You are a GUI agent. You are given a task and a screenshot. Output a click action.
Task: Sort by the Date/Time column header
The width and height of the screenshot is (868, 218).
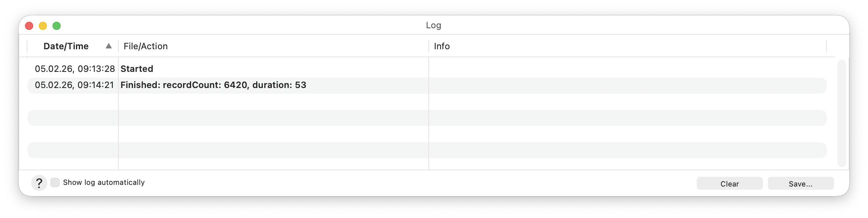(66, 46)
